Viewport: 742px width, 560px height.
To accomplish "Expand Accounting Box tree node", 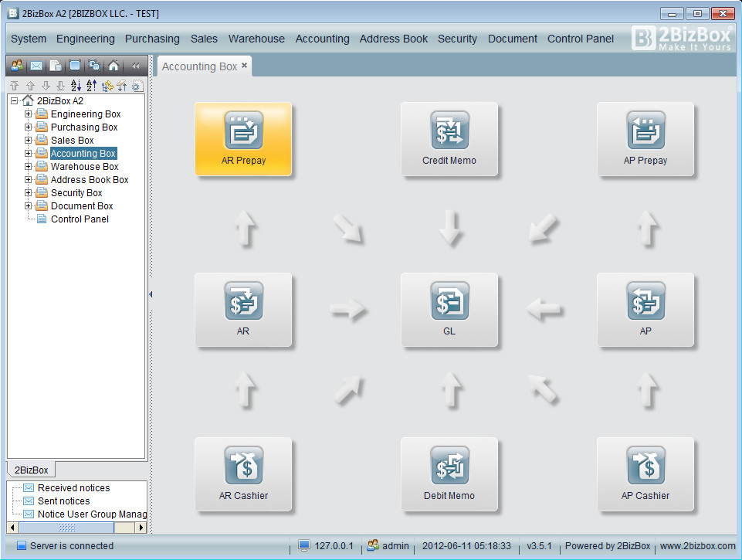I will coord(28,154).
